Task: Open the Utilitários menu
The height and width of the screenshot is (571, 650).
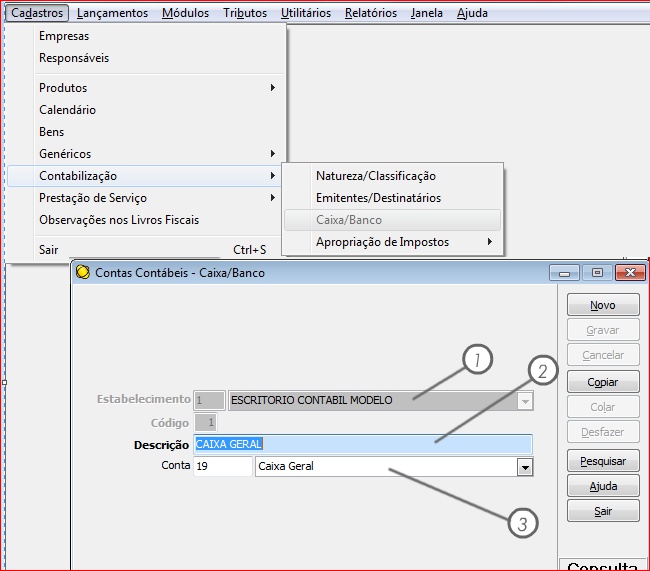Action: [306, 13]
